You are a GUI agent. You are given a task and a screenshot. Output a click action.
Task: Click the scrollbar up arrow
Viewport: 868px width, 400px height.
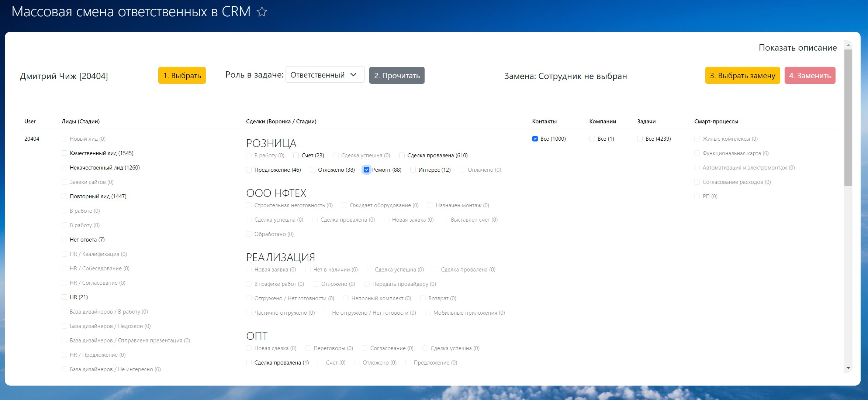tap(848, 45)
